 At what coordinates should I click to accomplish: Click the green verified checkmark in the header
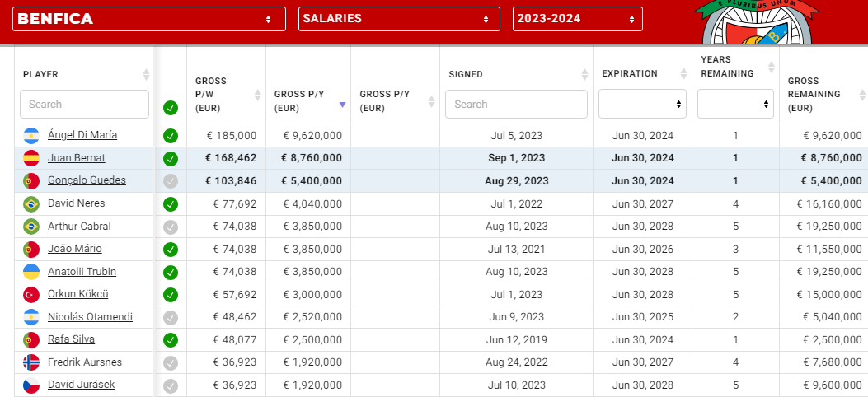171,108
